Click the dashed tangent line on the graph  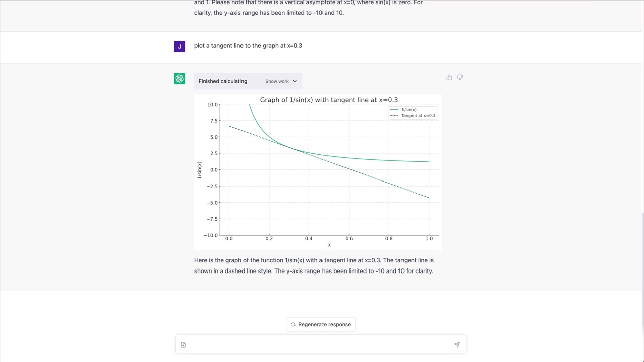click(x=377, y=177)
